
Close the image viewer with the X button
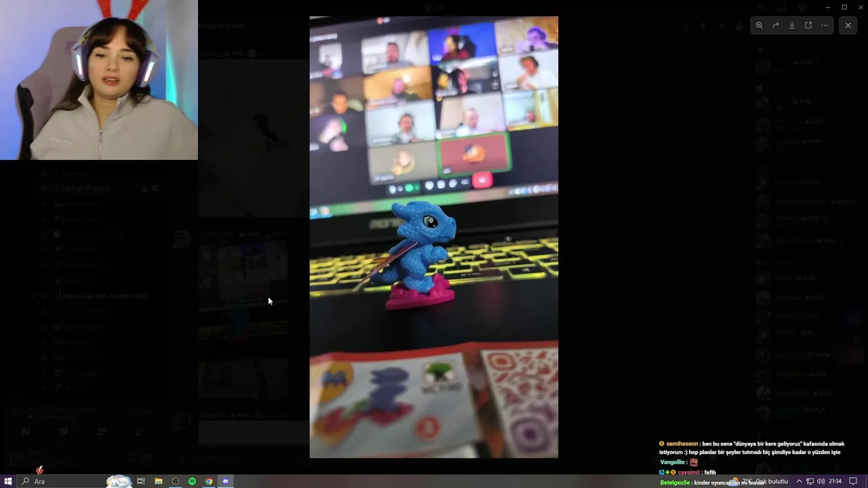click(x=848, y=25)
